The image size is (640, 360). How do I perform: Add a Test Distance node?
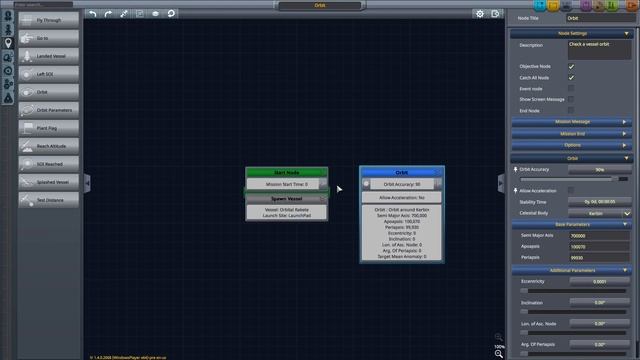click(x=49, y=200)
